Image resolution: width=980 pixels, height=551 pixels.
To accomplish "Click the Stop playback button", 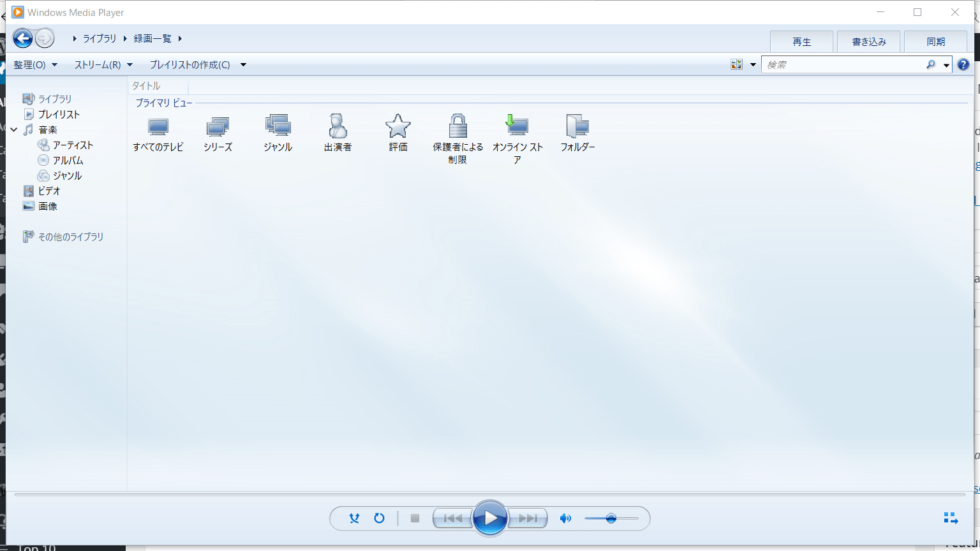I will [415, 518].
